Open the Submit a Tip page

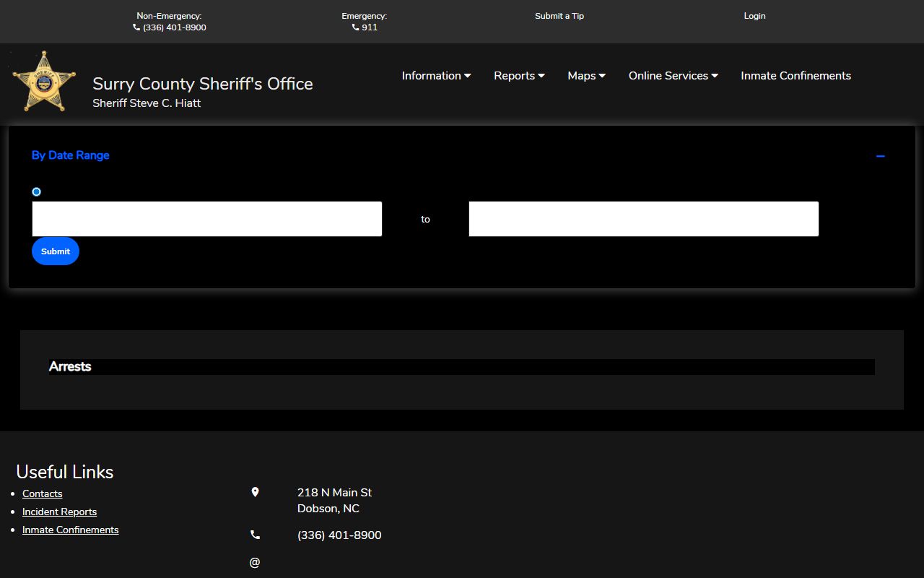tap(559, 16)
